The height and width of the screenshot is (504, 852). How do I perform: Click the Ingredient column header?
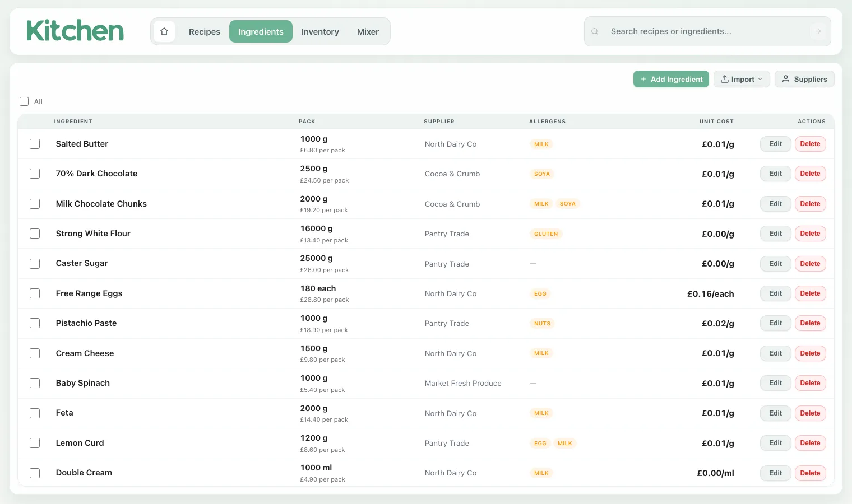point(73,122)
